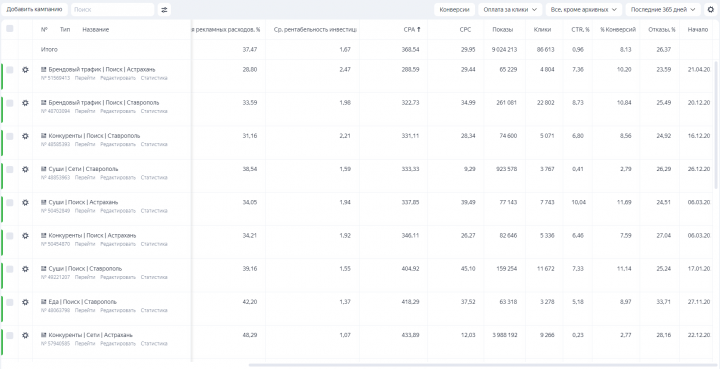The height and width of the screenshot is (369, 720).
Task: Sort by CPA column header
Action: click(412, 29)
